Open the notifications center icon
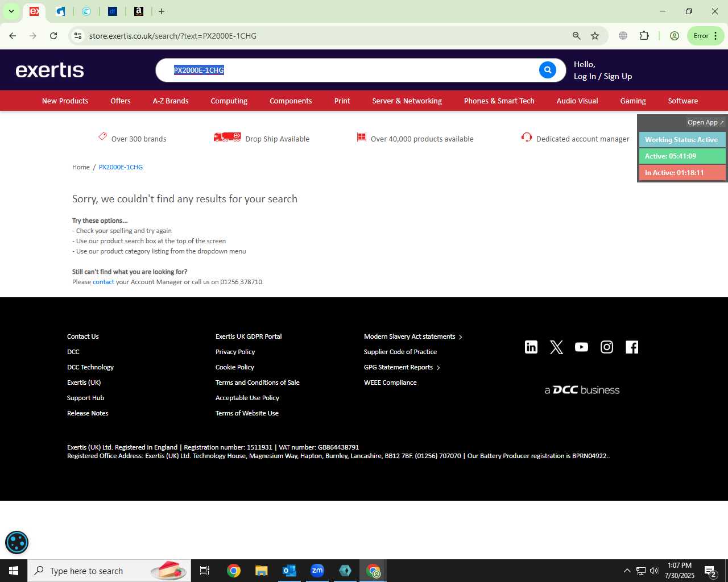 (710, 571)
